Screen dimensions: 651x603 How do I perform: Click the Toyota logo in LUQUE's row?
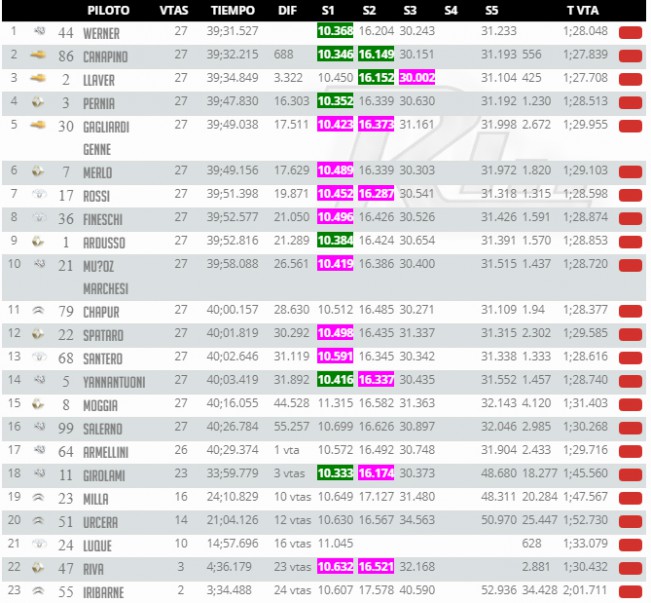tap(39, 544)
